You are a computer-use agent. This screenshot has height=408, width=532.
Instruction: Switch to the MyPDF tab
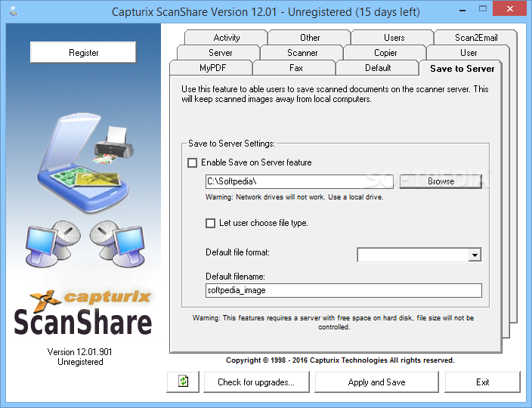(x=212, y=68)
